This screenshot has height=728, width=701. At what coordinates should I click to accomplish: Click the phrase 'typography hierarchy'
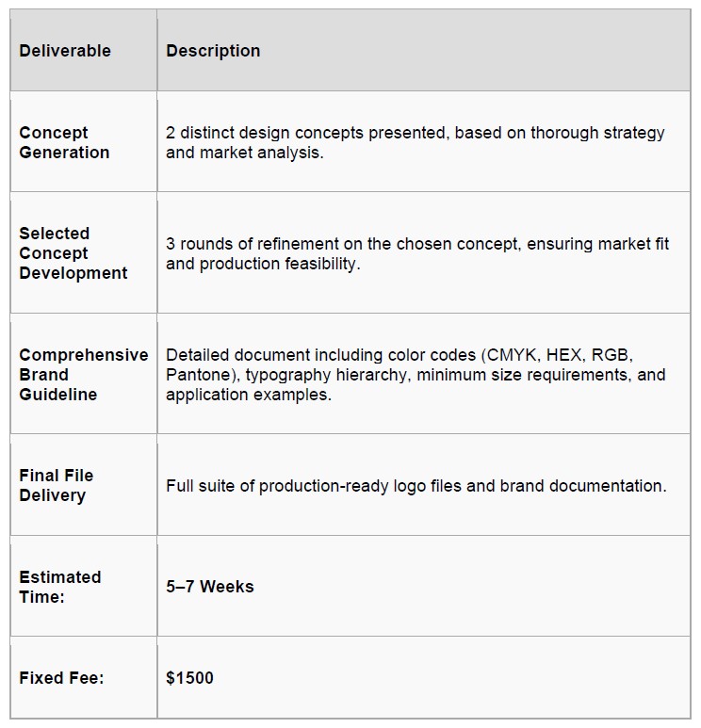click(x=320, y=375)
